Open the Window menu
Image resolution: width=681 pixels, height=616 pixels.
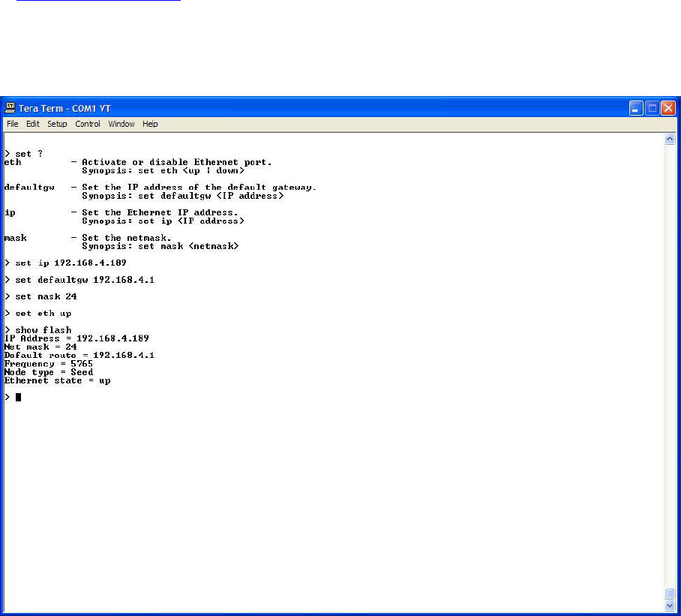tap(121, 125)
